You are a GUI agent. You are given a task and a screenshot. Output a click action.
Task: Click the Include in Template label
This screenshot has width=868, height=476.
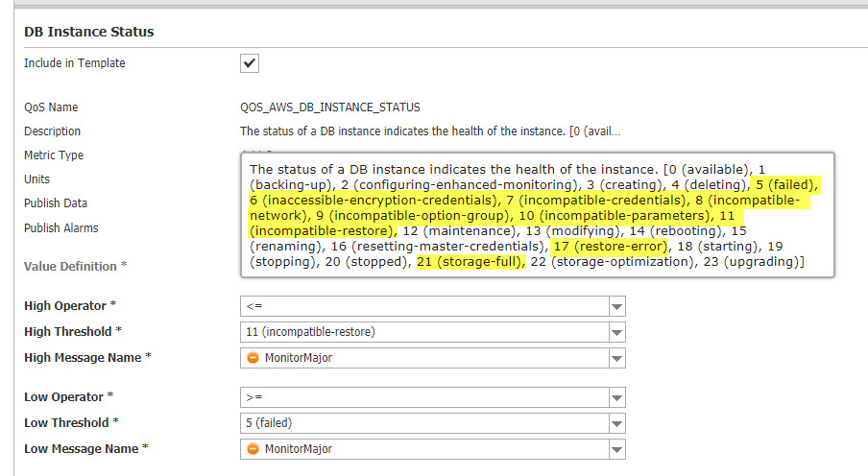pyautogui.click(x=74, y=63)
